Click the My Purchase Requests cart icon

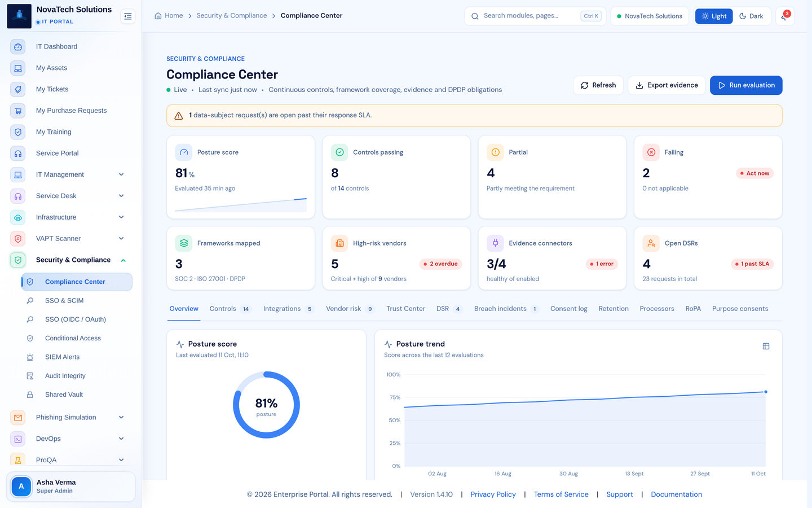[18, 111]
